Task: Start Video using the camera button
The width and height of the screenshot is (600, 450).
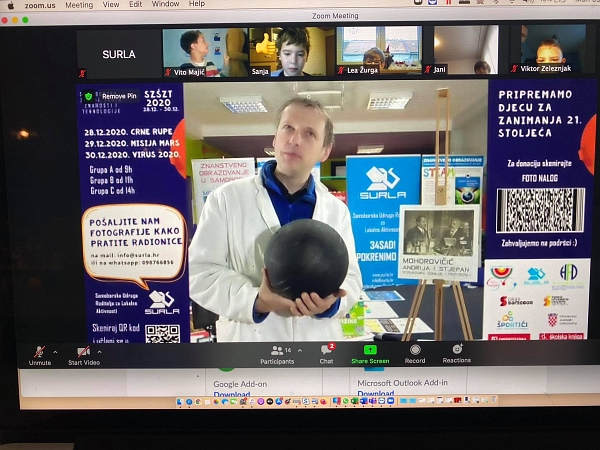Action: 84,355
